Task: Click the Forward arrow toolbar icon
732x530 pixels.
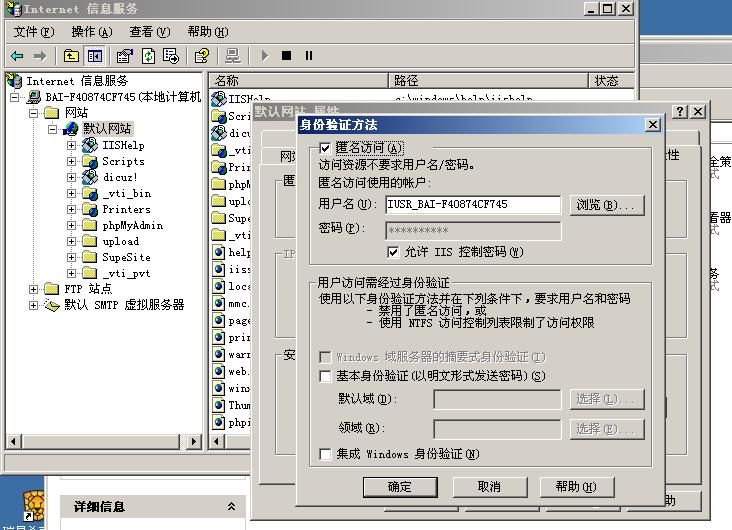Action: 40,56
